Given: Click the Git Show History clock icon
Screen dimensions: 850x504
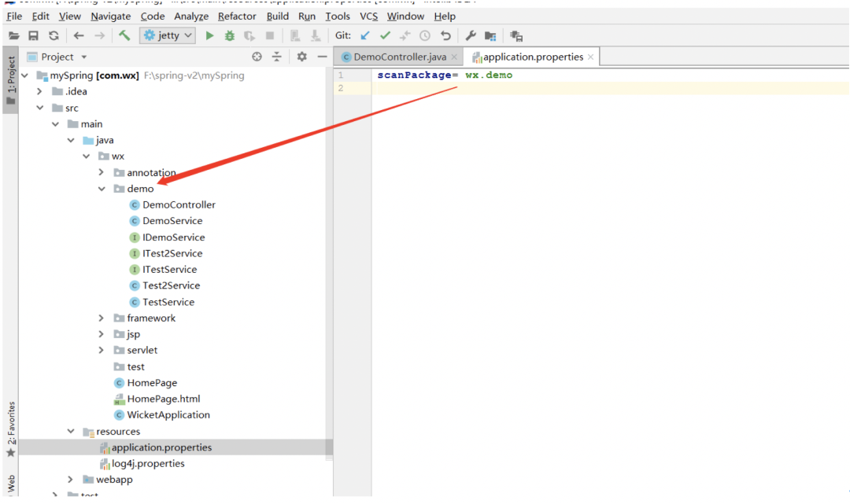Looking at the screenshot, I should coord(425,35).
